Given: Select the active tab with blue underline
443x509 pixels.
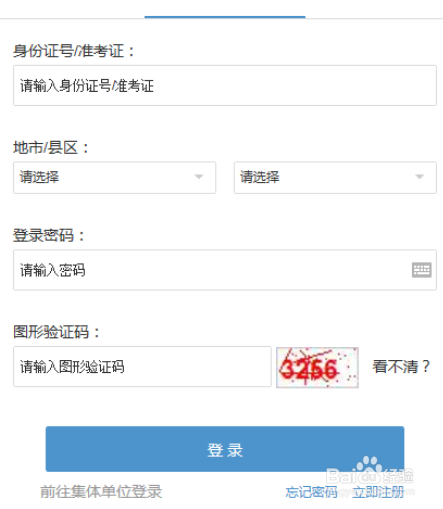Looking at the screenshot, I should click(x=225, y=9).
